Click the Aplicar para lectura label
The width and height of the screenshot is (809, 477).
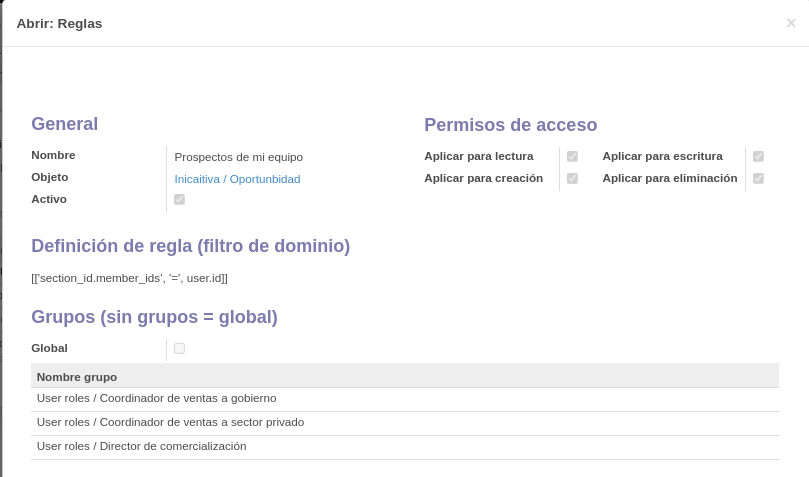pyautogui.click(x=479, y=156)
